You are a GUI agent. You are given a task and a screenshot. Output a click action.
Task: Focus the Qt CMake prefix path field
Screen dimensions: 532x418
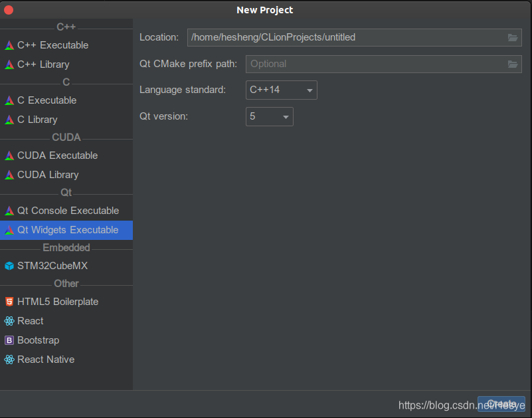383,64
